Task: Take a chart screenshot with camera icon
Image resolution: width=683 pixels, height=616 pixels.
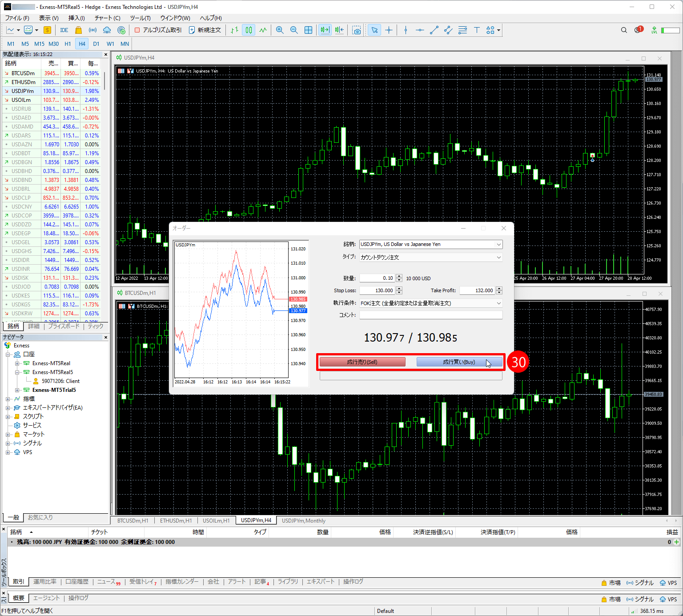Action: tap(357, 30)
